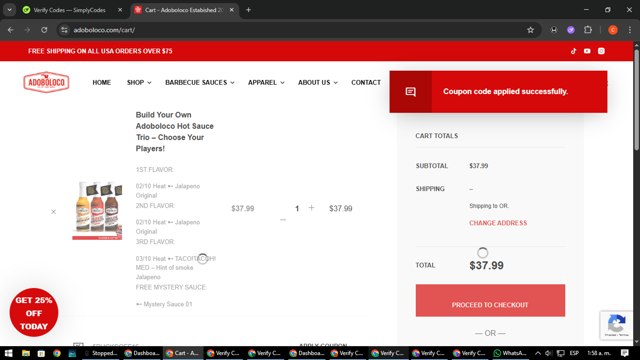Expand the Barbecue Sauces menu

(200, 82)
